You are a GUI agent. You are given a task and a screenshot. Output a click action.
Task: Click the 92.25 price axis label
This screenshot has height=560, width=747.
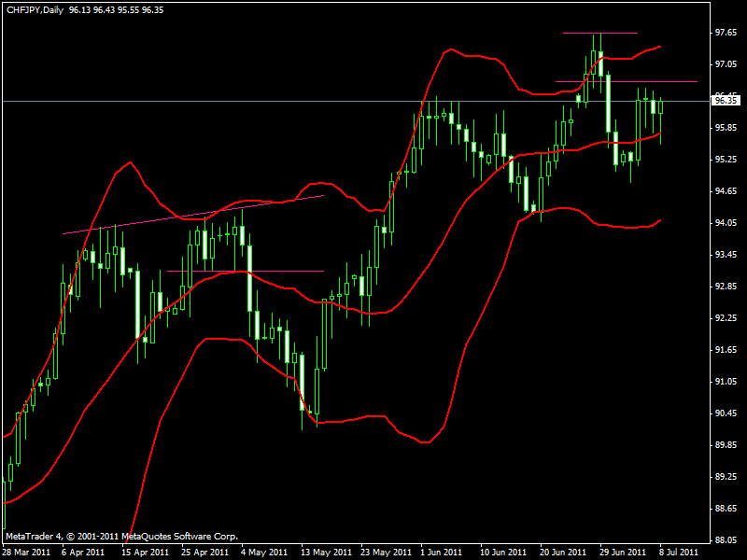pyautogui.click(x=726, y=318)
